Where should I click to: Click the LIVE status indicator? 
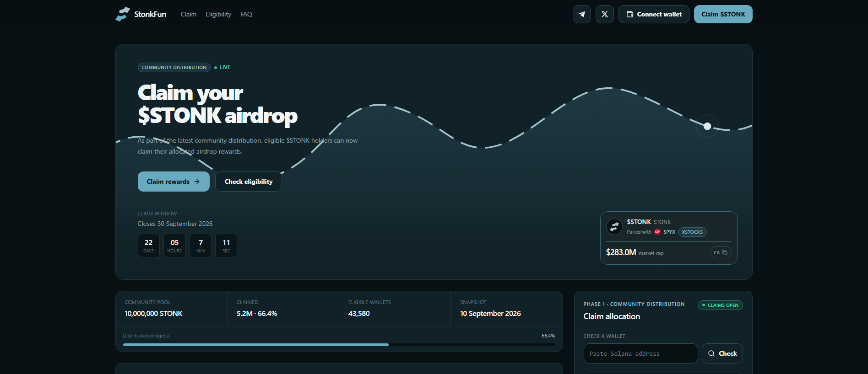(222, 67)
